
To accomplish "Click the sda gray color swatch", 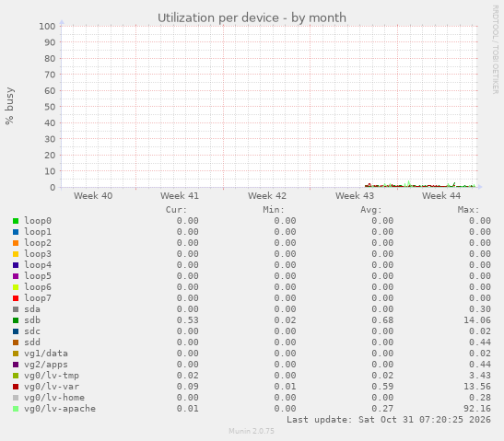I will click(x=16, y=309).
